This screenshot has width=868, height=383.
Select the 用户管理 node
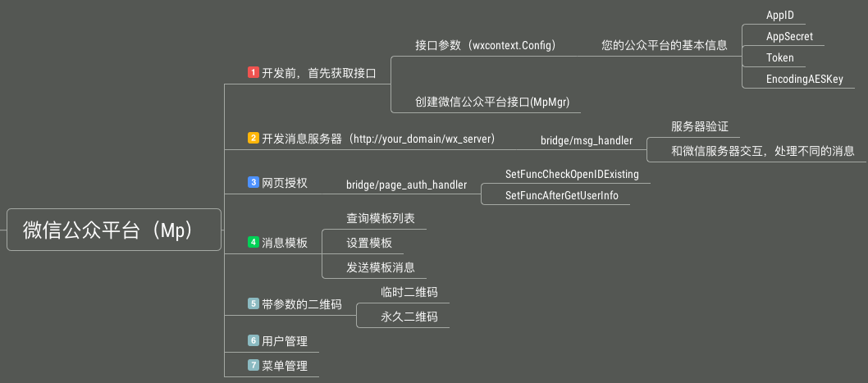click(285, 341)
